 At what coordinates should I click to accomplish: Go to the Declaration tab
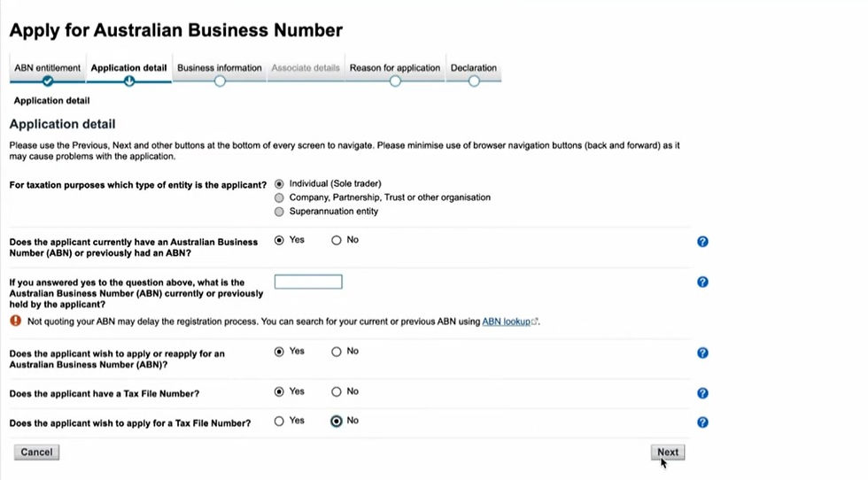[473, 67]
